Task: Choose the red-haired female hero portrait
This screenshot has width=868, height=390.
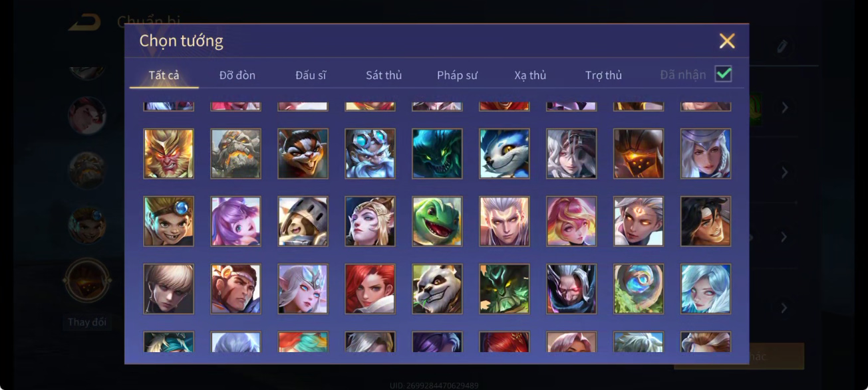Action: 370,289
